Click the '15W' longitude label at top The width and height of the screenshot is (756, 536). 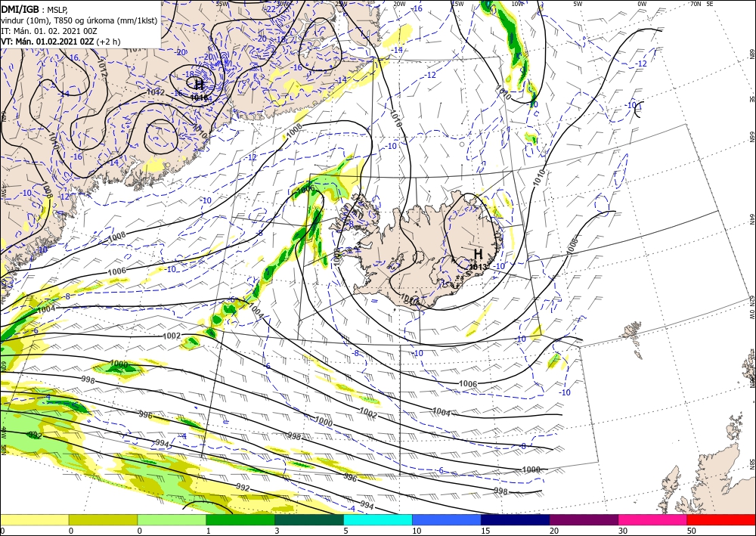point(457,4)
